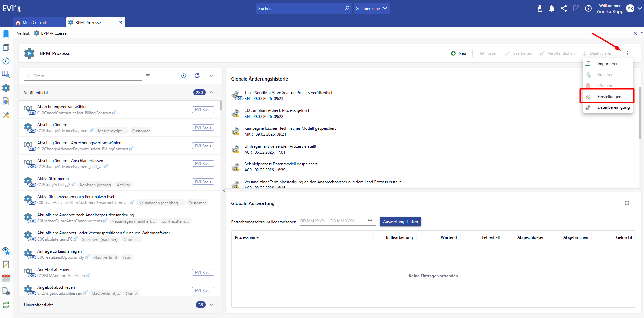
Task: Open the bookmark icon in left sidebar
Action: [6, 34]
